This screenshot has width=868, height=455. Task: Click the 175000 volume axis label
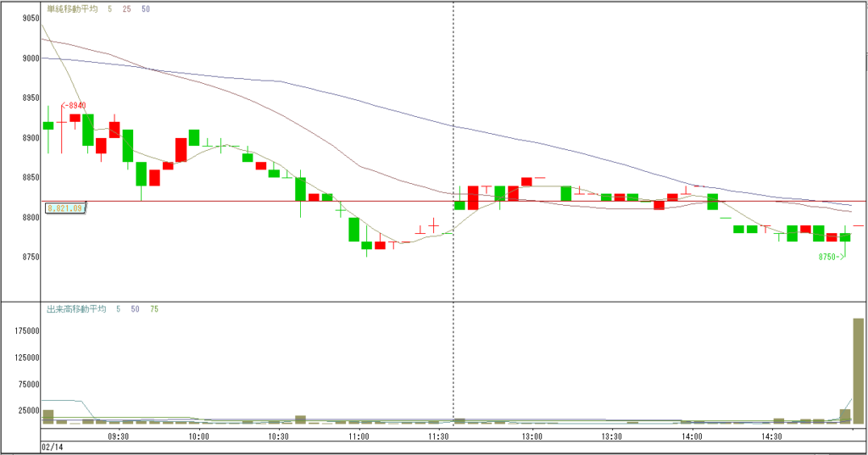pos(26,331)
